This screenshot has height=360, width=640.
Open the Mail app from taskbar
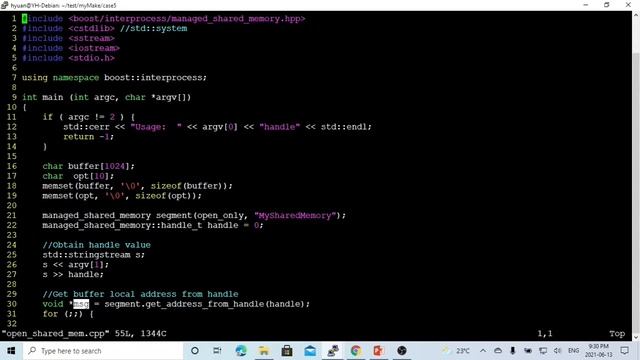click(310, 351)
